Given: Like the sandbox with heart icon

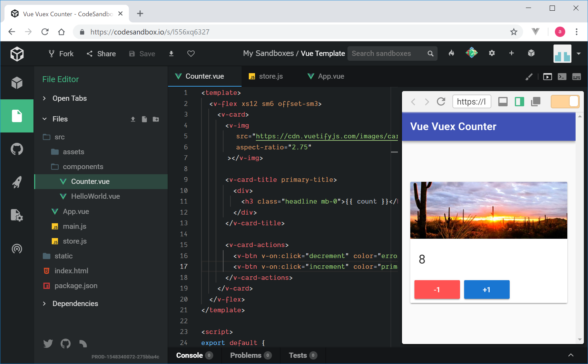Looking at the screenshot, I should [191, 53].
